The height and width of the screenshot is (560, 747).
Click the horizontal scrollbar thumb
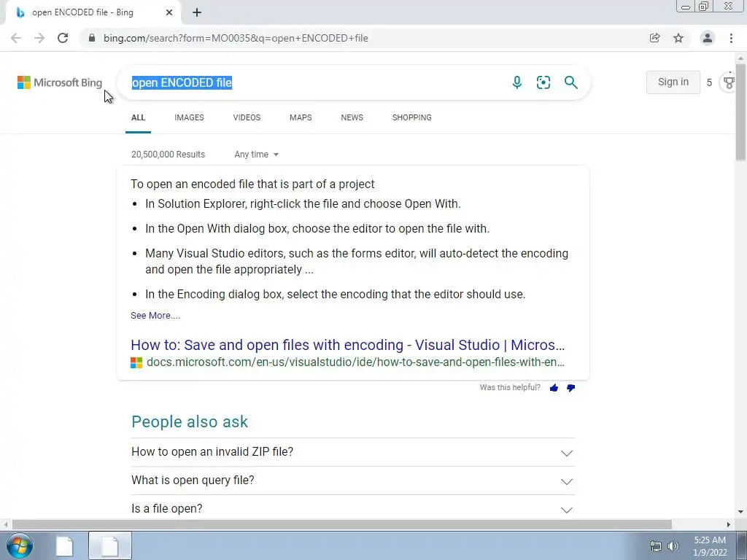(341, 524)
